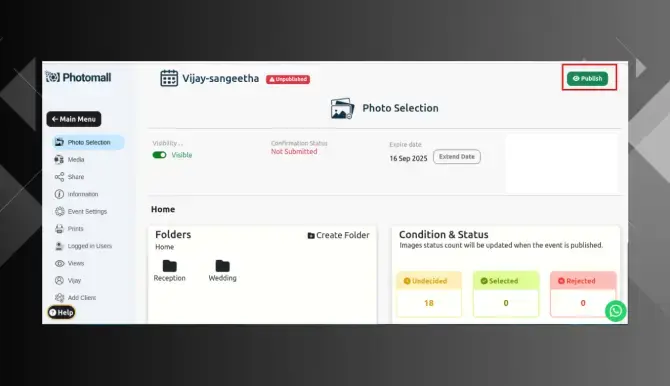Open Event Settings in sidebar
This screenshot has width=670, height=386.
[81, 211]
